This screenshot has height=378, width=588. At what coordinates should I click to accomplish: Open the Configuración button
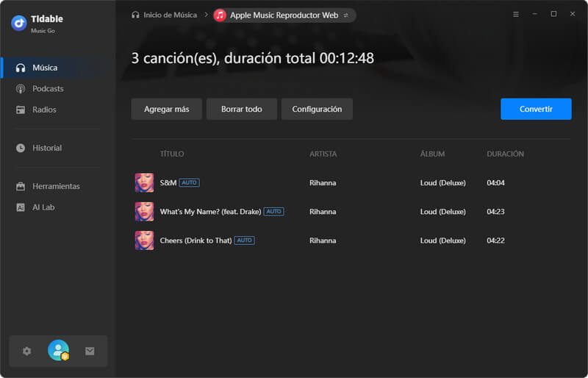tap(317, 109)
